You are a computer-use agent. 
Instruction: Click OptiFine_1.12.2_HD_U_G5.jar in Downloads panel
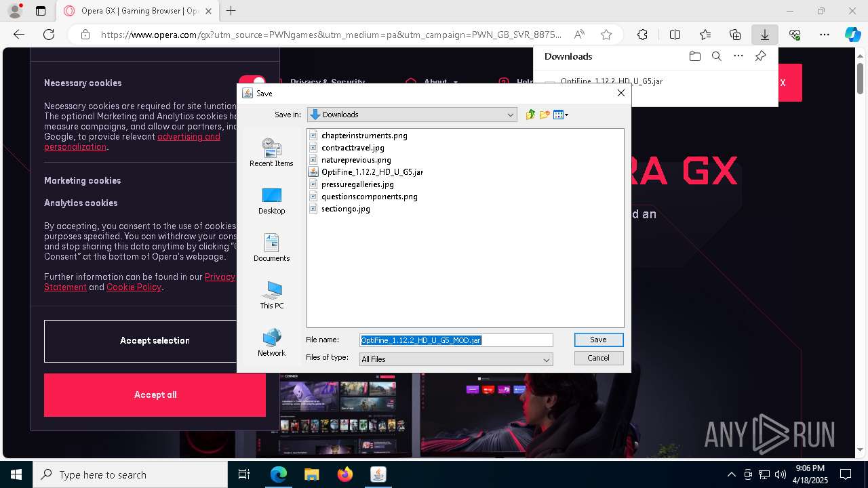click(611, 81)
